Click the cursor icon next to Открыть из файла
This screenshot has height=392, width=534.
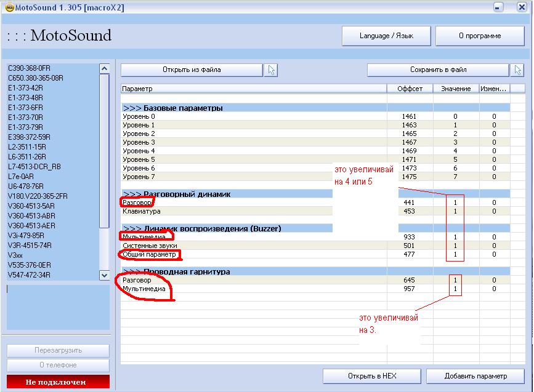(x=271, y=70)
